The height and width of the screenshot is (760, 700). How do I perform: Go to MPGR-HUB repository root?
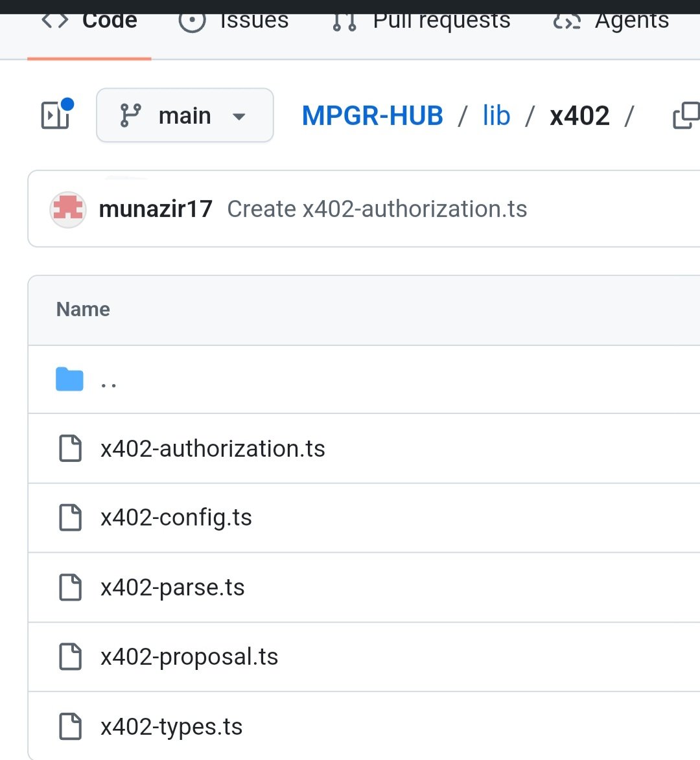(372, 116)
